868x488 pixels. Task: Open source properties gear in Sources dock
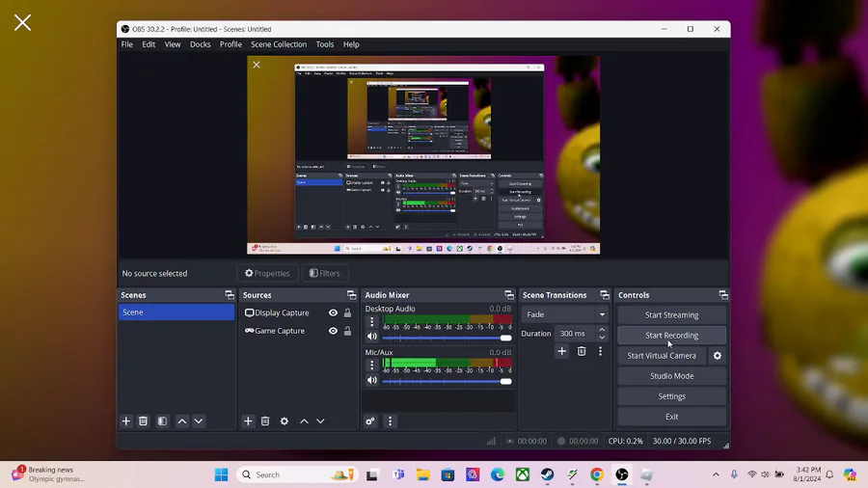click(285, 421)
